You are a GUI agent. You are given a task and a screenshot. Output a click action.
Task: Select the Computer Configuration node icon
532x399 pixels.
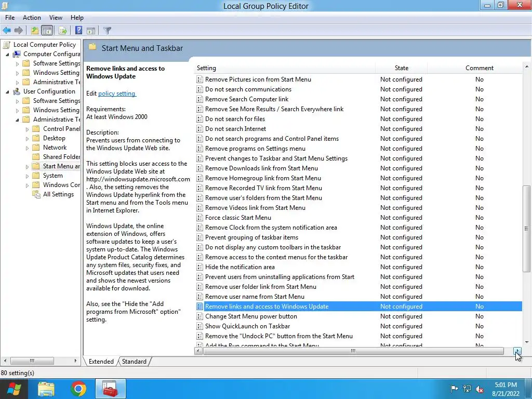pos(16,54)
